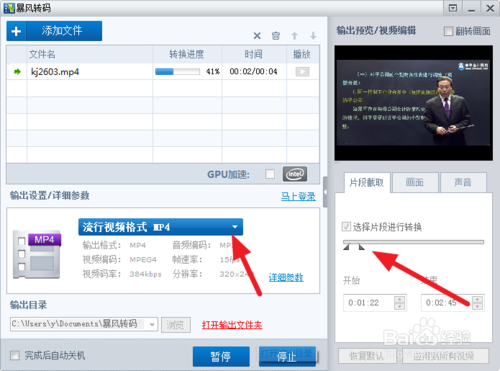The width and height of the screenshot is (500, 371).
Task: Click the video preview thumbnail
Action: pos(413,103)
